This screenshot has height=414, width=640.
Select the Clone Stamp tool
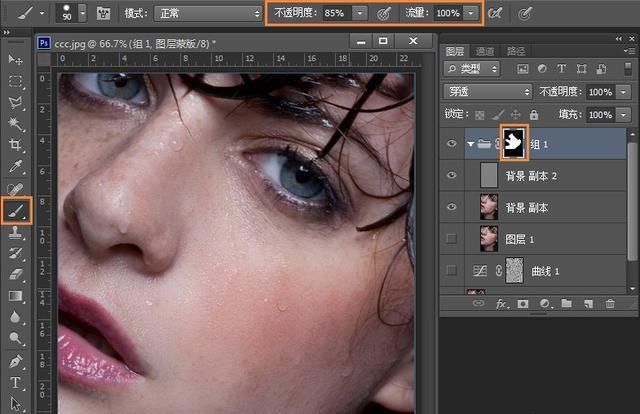tap(16, 232)
